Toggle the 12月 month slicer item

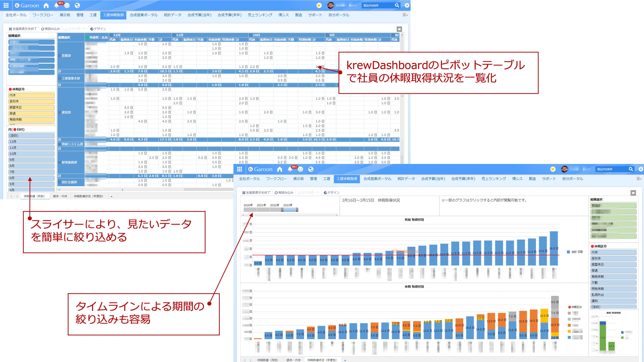point(31,142)
